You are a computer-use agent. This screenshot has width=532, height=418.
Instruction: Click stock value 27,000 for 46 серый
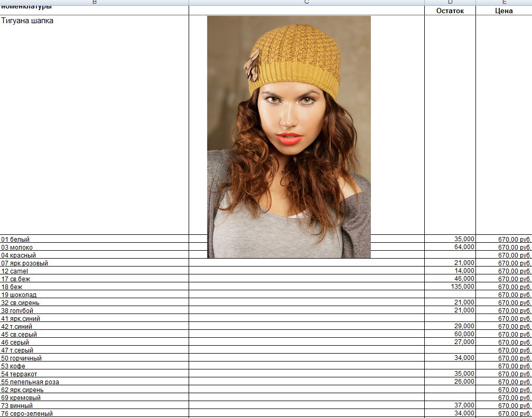point(450,341)
